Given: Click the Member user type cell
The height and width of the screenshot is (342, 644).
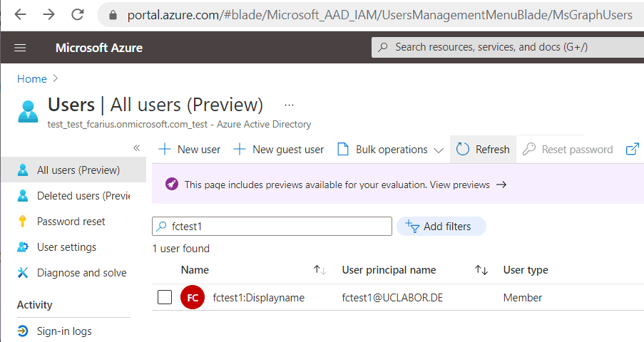Looking at the screenshot, I should tap(523, 298).
